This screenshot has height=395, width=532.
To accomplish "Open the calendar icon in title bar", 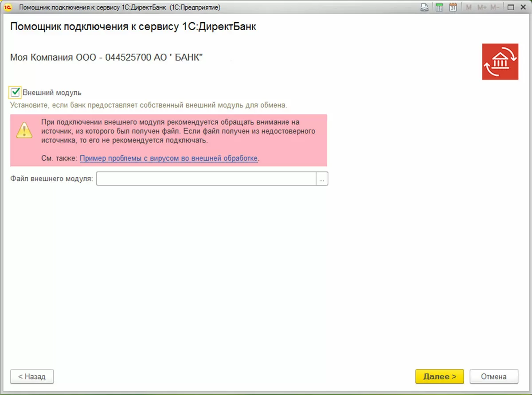I will pos(453,8).
